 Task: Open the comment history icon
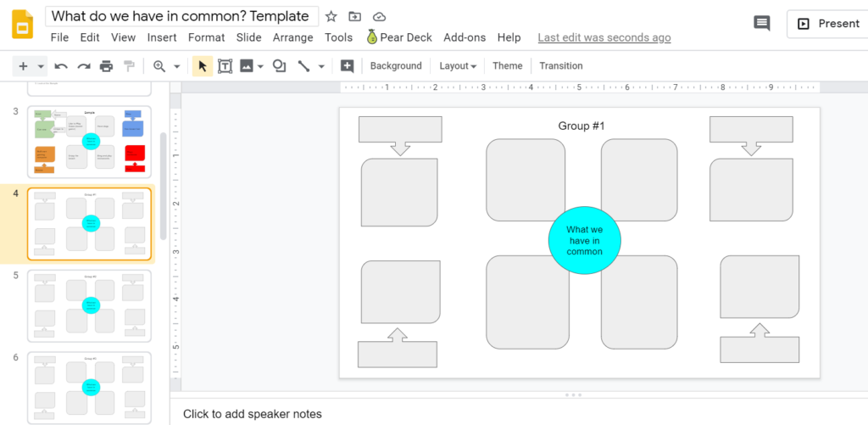point(762,24)
